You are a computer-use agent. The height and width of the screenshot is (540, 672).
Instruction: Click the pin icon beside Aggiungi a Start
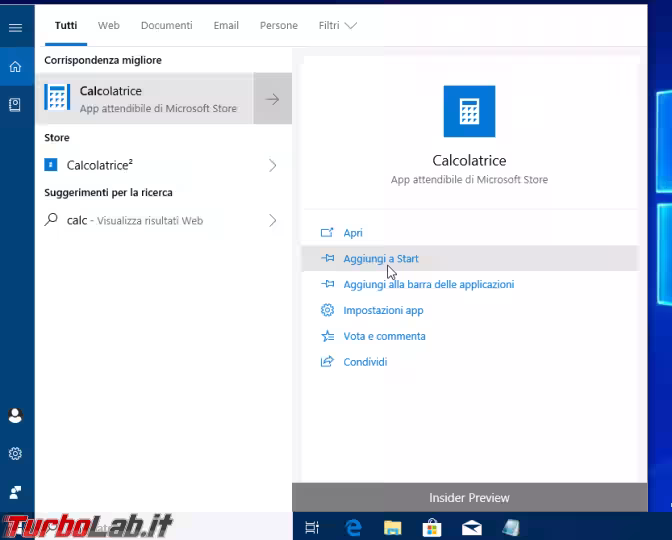click(x=327, y=258)
